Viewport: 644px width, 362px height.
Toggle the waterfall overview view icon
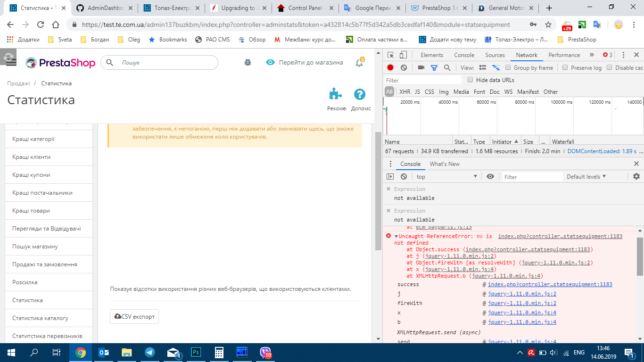496,68
